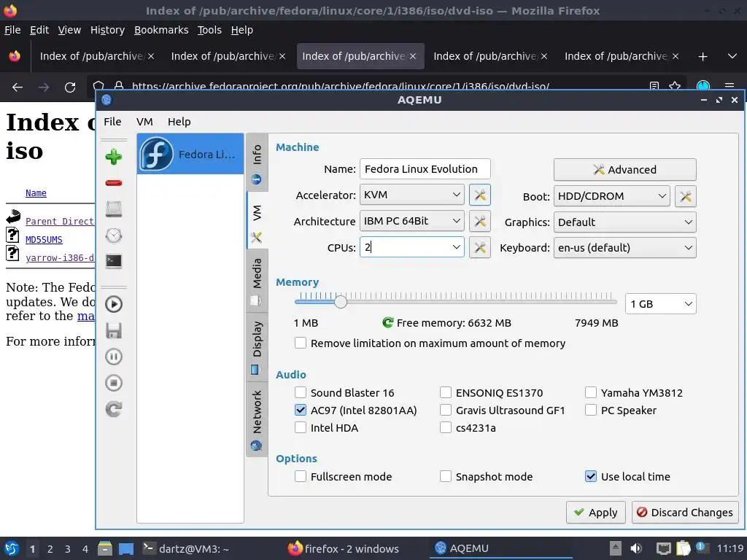Start the VM with the play icon
This screenshot has height=560, width=747.
point(113,304)
